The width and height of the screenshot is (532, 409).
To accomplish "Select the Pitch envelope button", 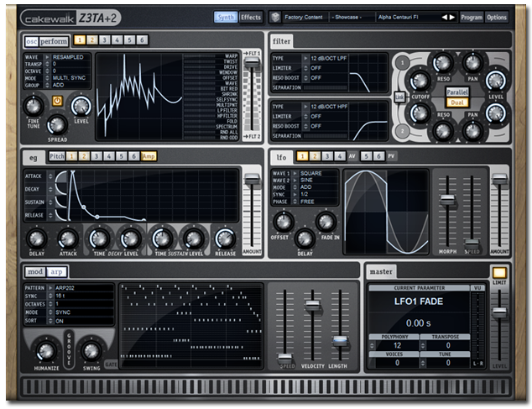I will 57,156.
